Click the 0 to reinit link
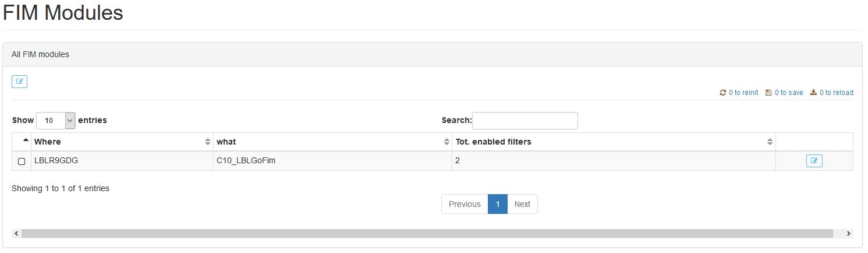This screenshot has height=253, width=868. (x=743, y=93)
